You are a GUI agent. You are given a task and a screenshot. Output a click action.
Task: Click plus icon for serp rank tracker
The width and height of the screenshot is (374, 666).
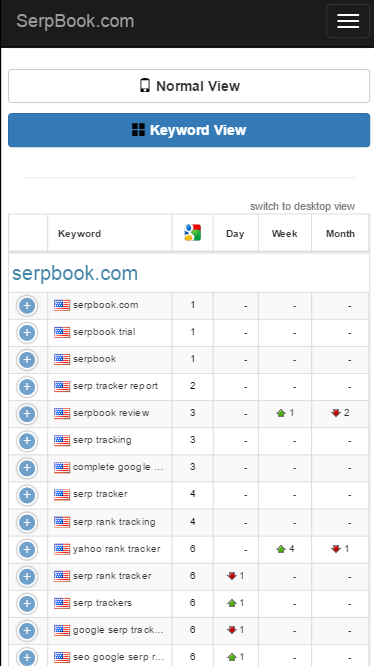click(27, 576)
